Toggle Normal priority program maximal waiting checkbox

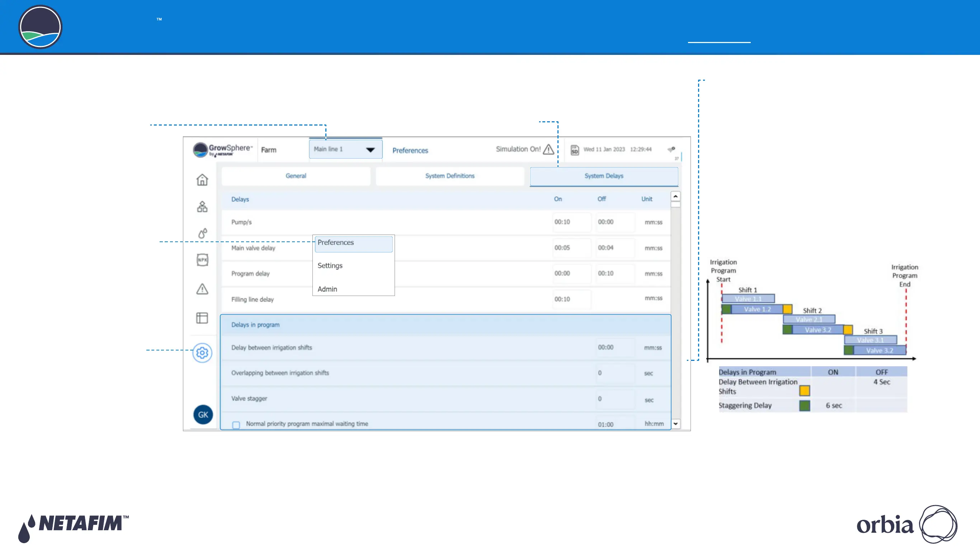(x=236, y=425)
